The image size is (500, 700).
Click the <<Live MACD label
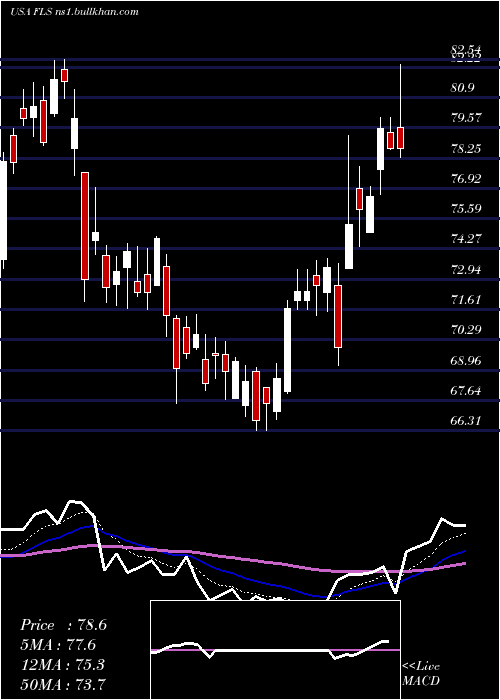tap(421, 673)
